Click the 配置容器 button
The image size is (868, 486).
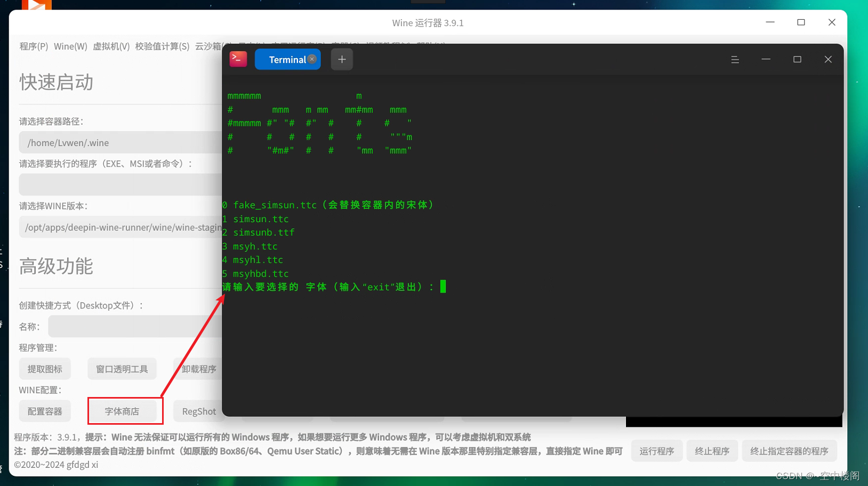tap(45, 411)
